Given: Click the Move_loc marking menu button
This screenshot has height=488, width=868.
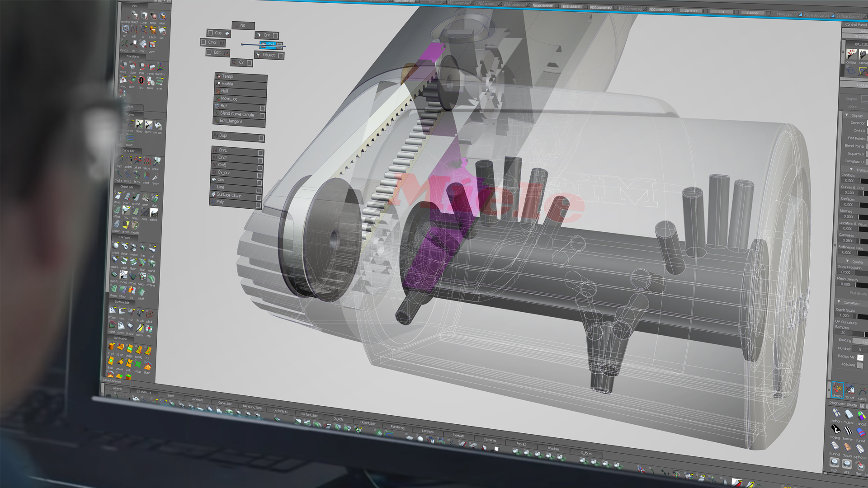Looking at the screenshot, I should [240, 99].
